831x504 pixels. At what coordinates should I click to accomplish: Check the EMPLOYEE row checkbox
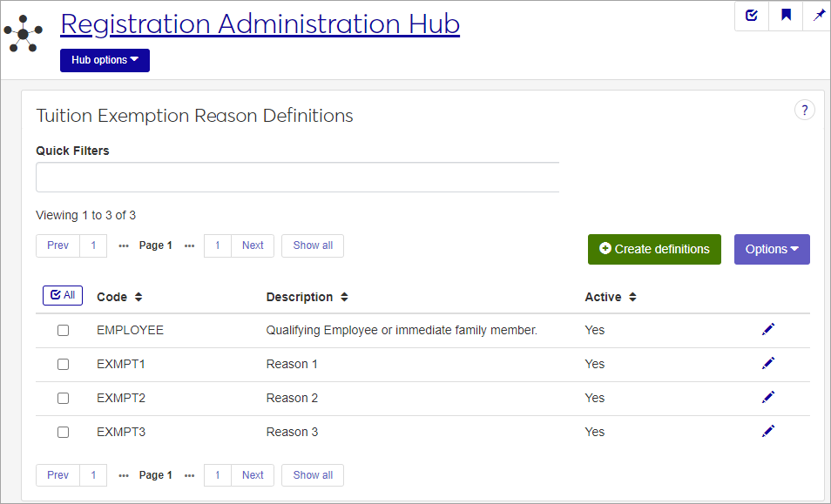(63, 331)
